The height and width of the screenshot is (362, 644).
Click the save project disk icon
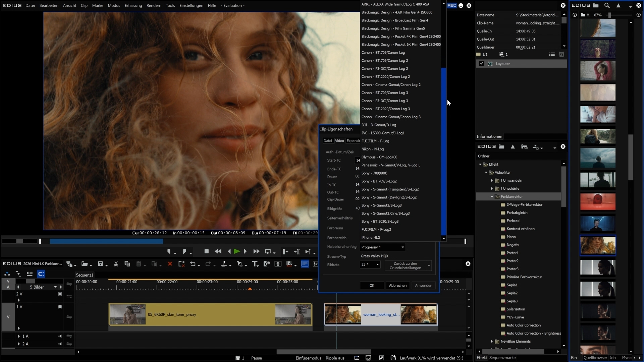coord(100,264)
